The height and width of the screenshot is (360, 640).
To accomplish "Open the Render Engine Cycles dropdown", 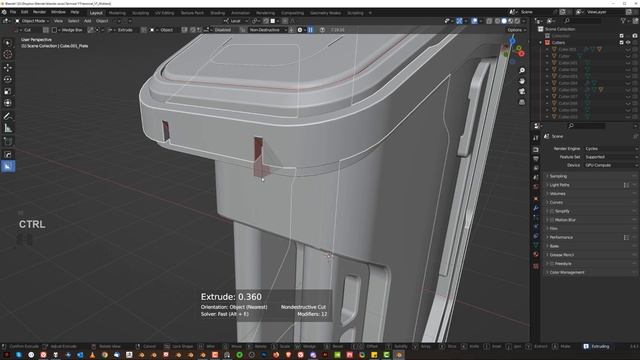I will pyautogui.click(x=610, y=149).
